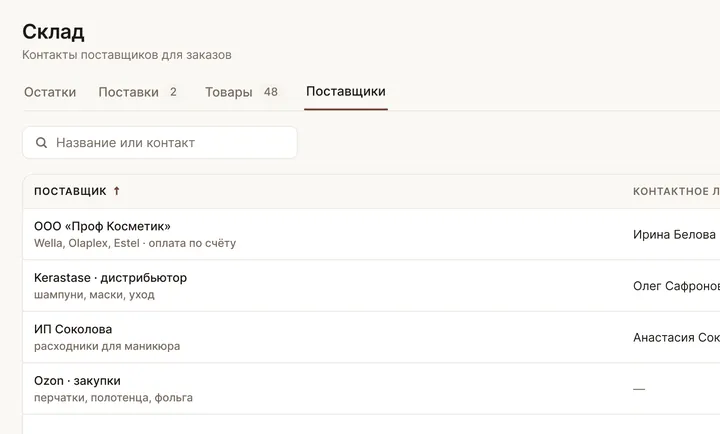Click the dash contact cell of Ozon row

639,389
